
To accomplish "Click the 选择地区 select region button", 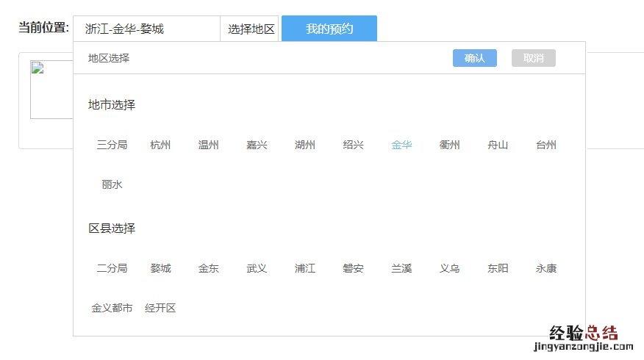I will pyautogui.click(x=251, y=29).
